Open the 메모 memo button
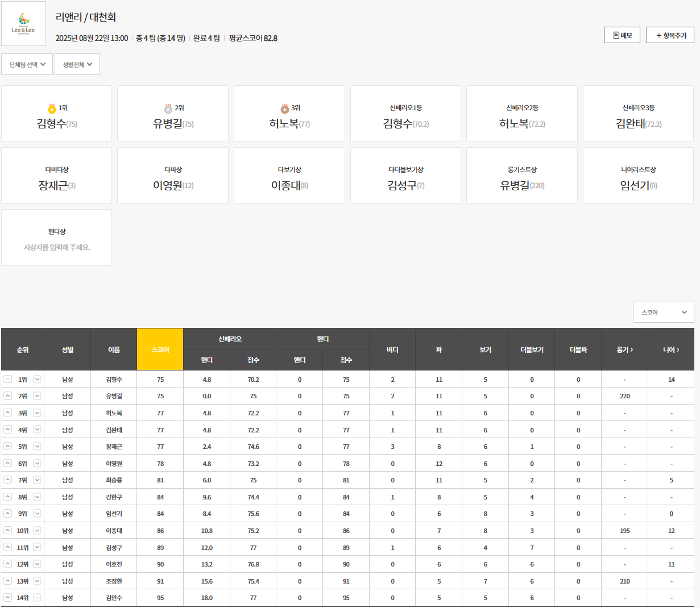Image resolution: width=700 pixels, height=608 pixels. tap(622, 35)
